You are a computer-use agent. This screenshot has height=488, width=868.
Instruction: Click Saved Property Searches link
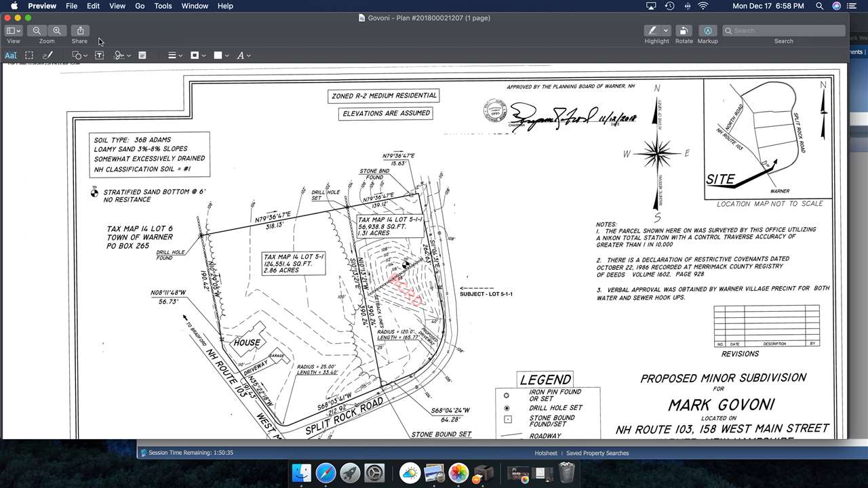point(597,453)
